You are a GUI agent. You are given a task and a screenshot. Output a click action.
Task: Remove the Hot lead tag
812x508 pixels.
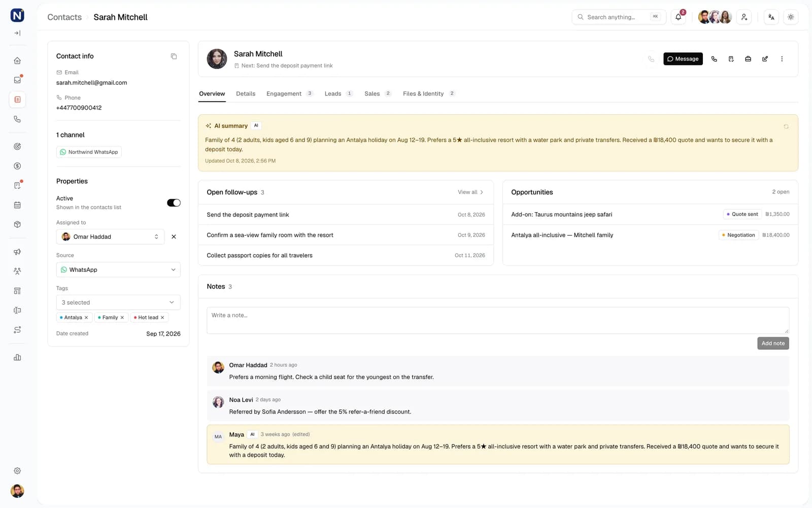pyautogui.click(x=162, y=317)
